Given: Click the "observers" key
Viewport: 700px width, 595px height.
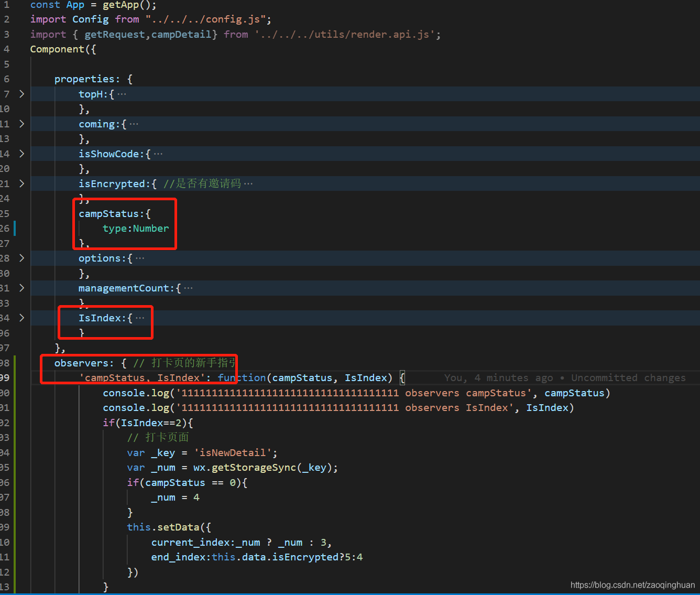Looking at the screenshot, I should coord(82,363).
